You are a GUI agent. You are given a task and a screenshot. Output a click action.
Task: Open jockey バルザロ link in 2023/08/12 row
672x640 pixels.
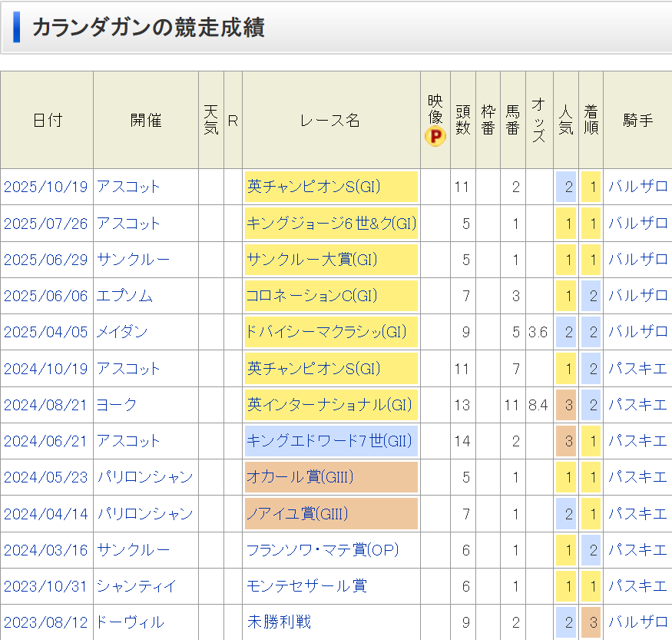click(x=638, y=622)
